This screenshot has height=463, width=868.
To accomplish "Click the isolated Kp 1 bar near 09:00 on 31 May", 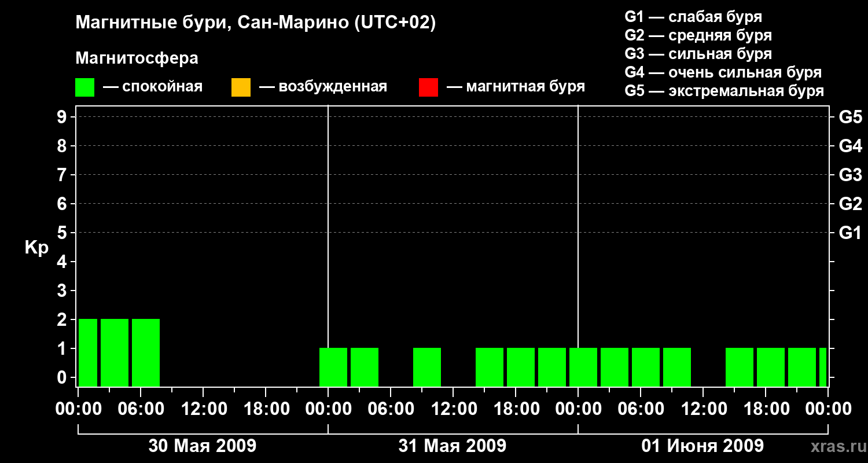I will 427,367.
